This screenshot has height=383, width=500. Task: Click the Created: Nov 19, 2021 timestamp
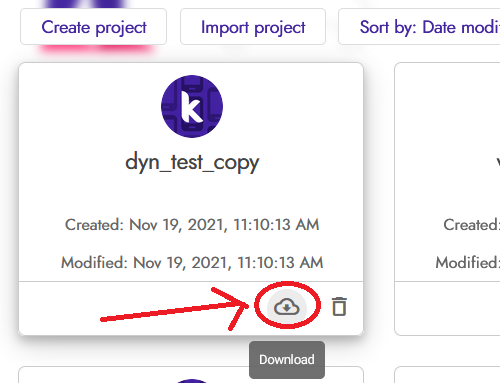pos(192,225)
